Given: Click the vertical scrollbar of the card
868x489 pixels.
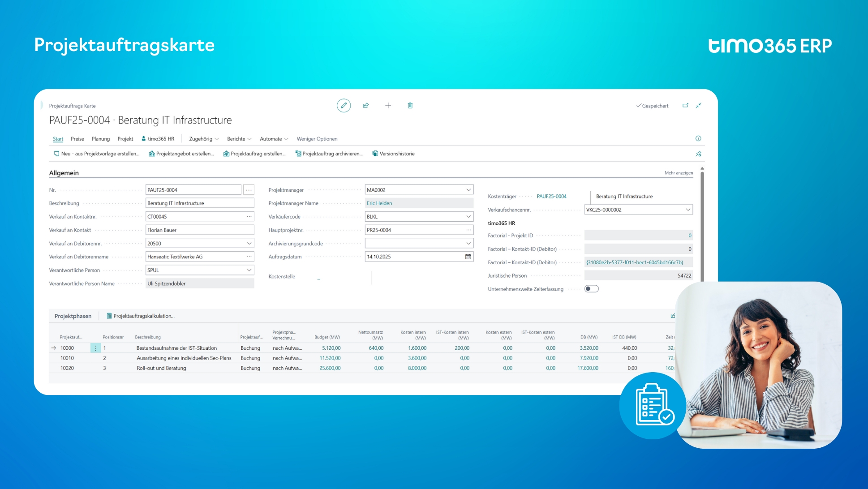Looking at the screenshot, I should click(702, 224).
